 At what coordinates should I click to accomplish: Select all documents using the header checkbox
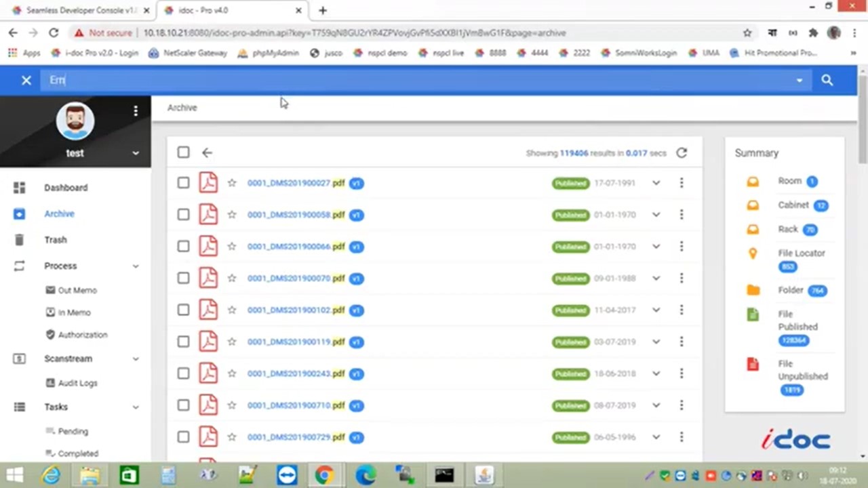(183, 152)
